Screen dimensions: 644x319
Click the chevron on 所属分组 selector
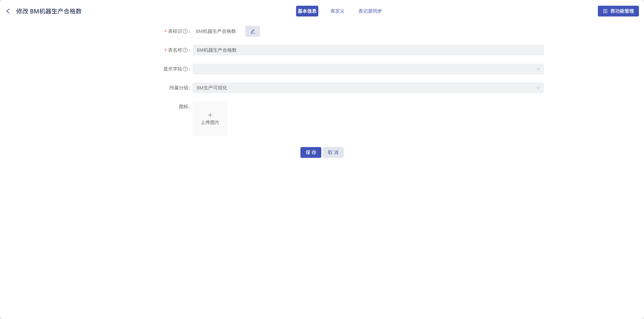click(x=538, y=87)
